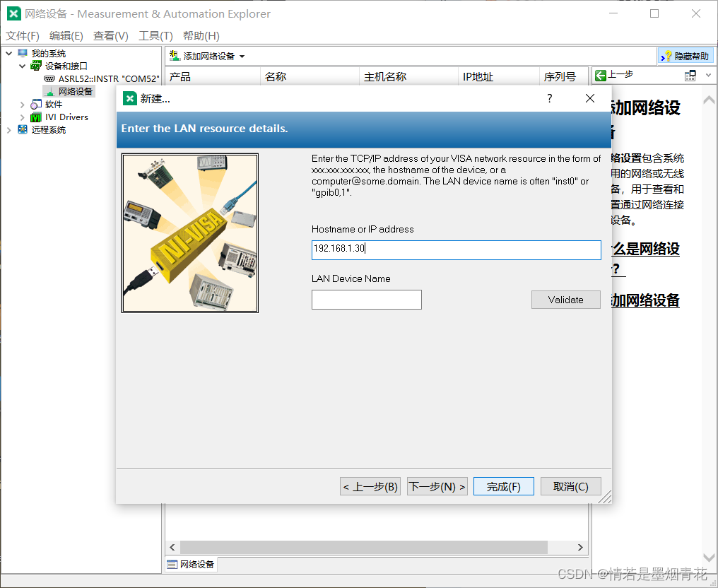The image size is (718, 588).
Task: Minimize the Measurement & Automation Explorer window
Action: (x=613, y=13)
